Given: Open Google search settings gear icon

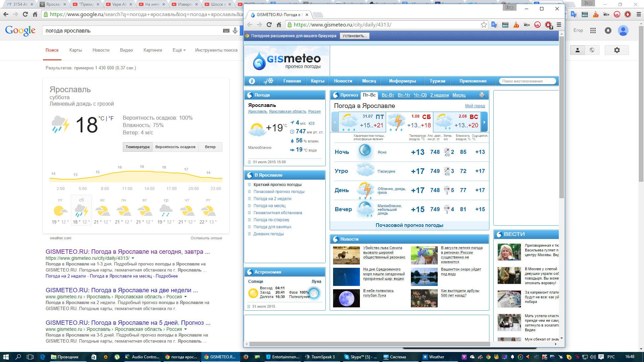Looking at the screenshot, I should 616,50.
